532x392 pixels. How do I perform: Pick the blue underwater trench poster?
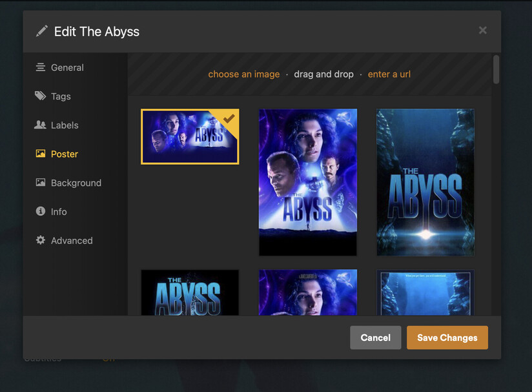(425, 182)
